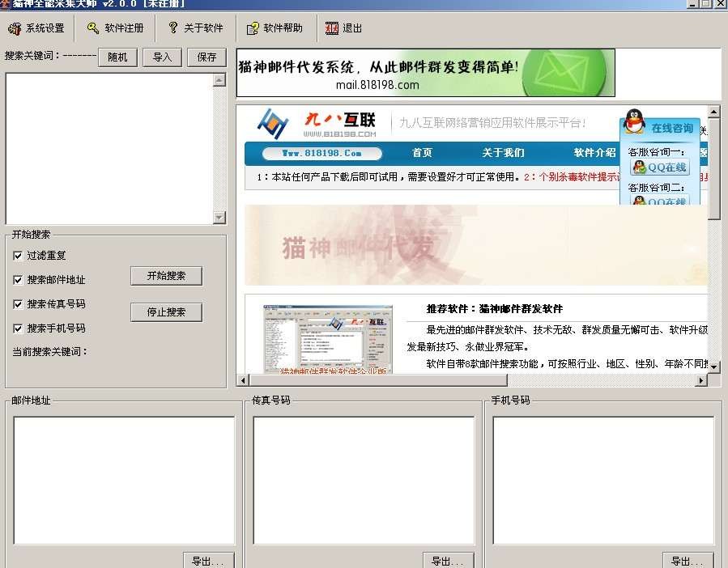Open 系统设置 gear icon in toolbar
This screenshot has width=728, height=568.
(15, 29)
